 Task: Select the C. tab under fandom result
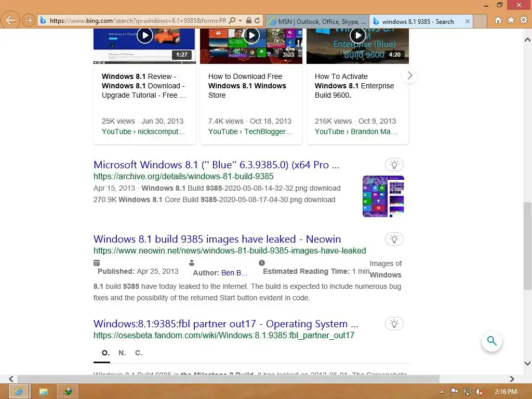139,353
